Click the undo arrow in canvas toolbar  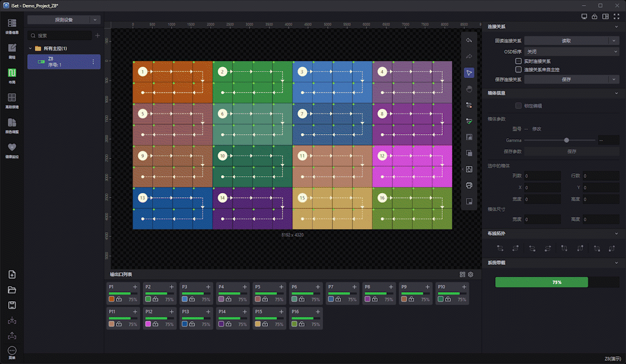pos(468,40)
